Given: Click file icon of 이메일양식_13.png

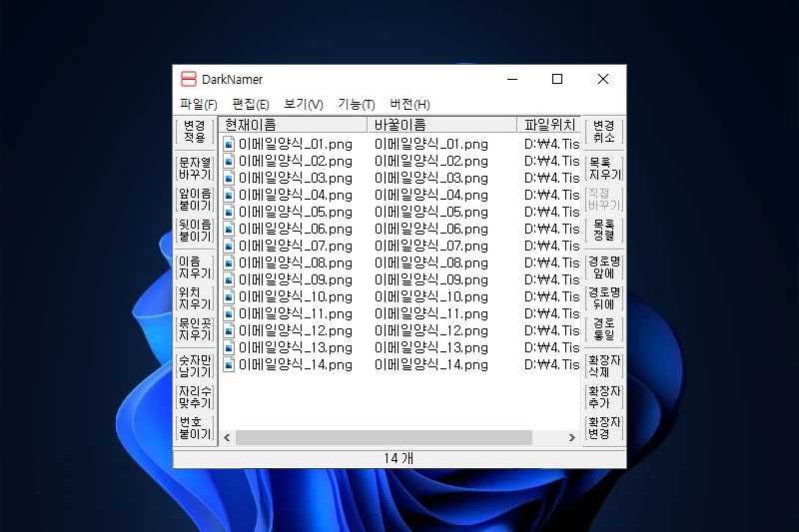Looking at the screenshot, I should click(x=229, y=347).
